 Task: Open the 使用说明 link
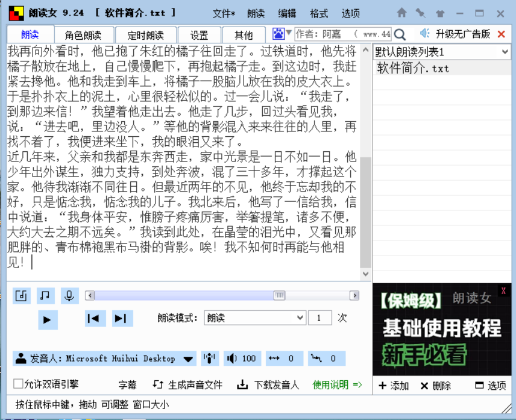(337, 384)
